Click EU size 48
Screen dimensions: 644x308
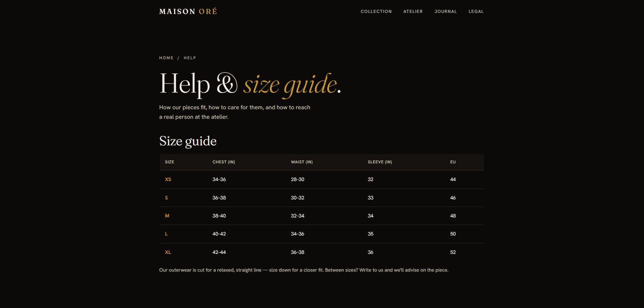pos(453,216)
